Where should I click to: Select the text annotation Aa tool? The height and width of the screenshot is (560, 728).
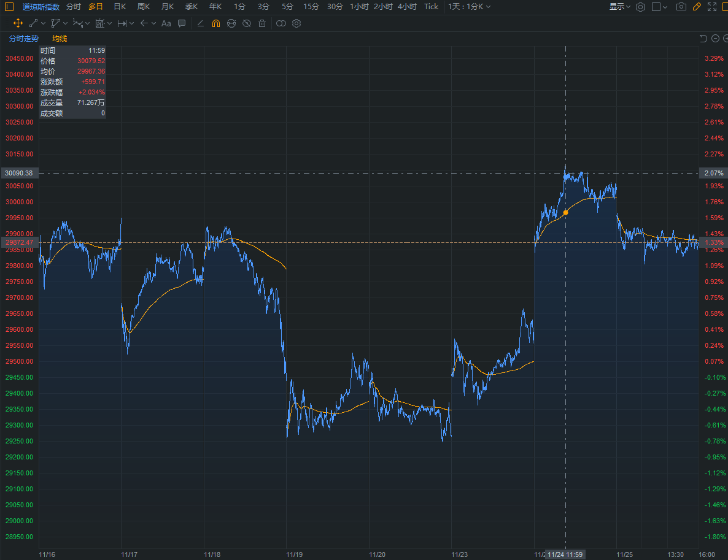coord(166,23)
